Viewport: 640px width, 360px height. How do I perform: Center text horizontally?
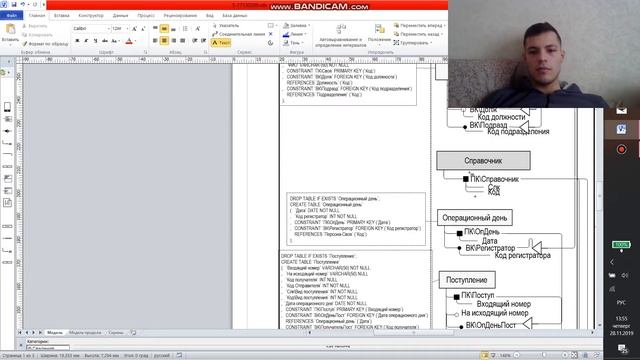point(164,40)
